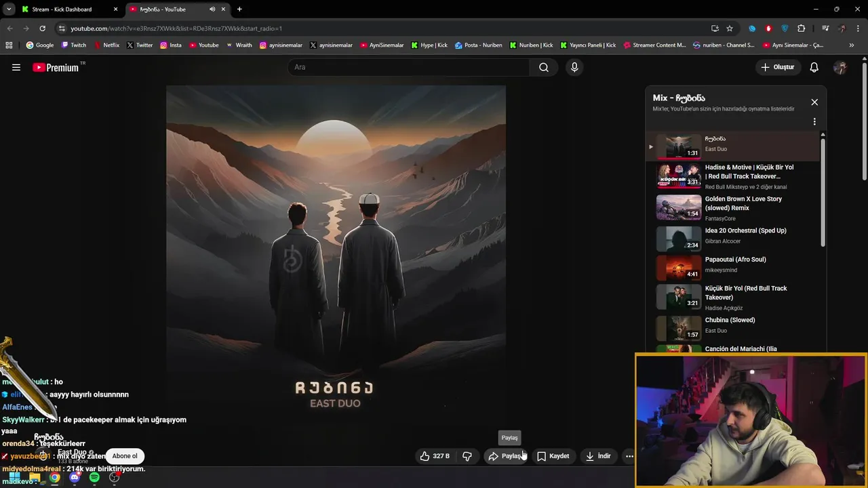Click the address bar URL
The width and height of the screenshot is (868, 488).
176,28
